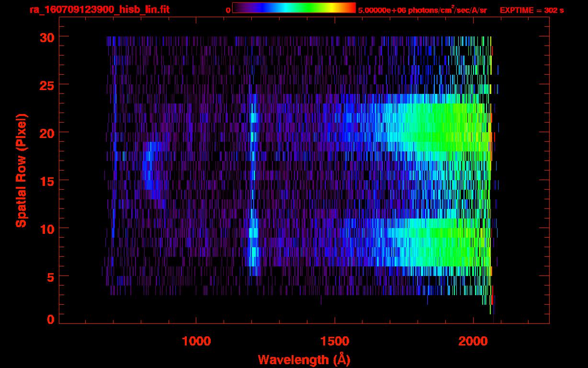The width and height of the screenshot is (588, 368).
Task: Click the EXPTIME = 302 s text
Action: click(x=531, y=10)
